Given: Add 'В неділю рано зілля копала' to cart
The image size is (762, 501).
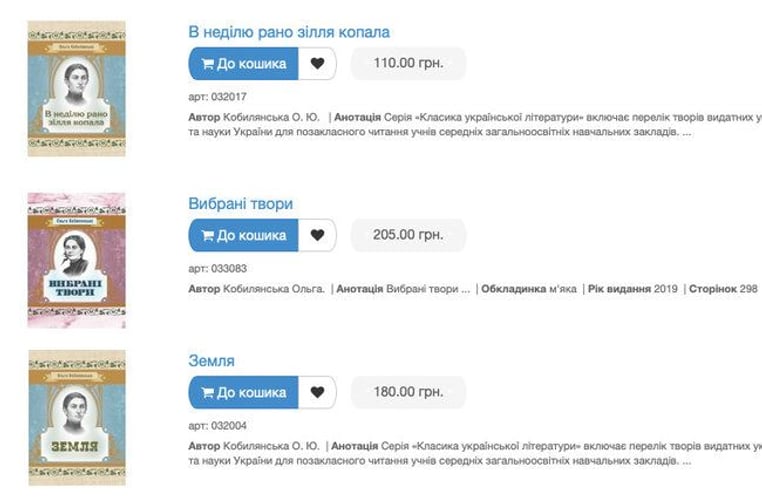Looking at the screenshot, I should [x=243, y=64].
